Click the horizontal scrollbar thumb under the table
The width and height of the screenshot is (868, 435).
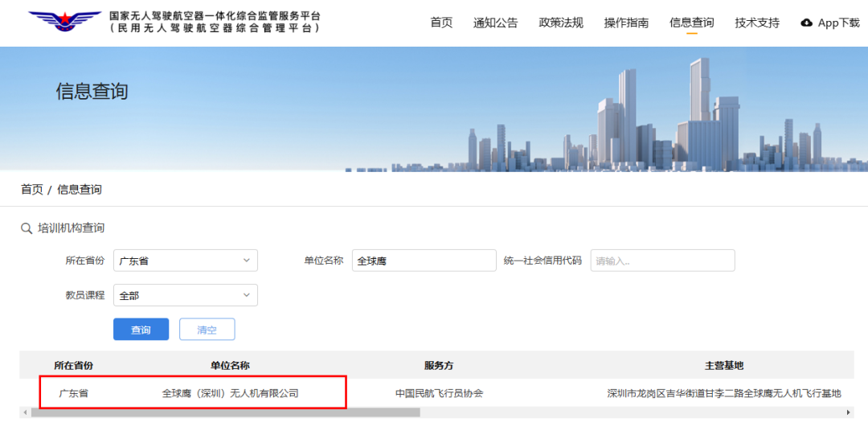(225, 412)
